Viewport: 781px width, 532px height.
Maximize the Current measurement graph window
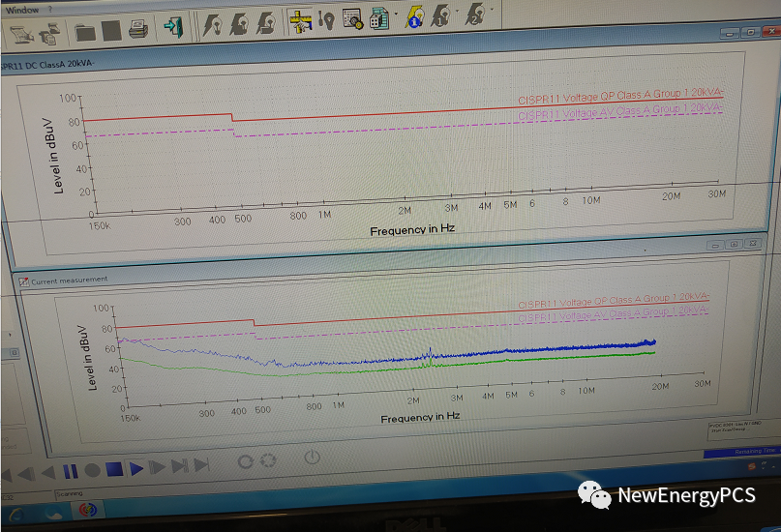point(735,246)
